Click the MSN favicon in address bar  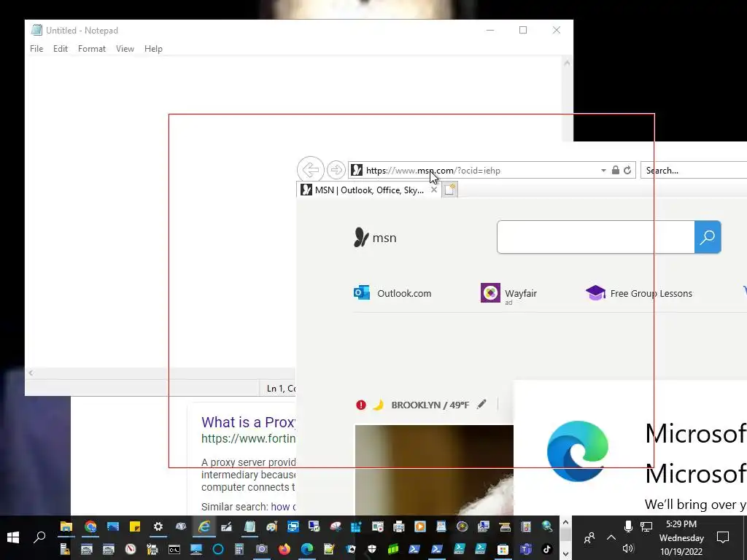357,170
